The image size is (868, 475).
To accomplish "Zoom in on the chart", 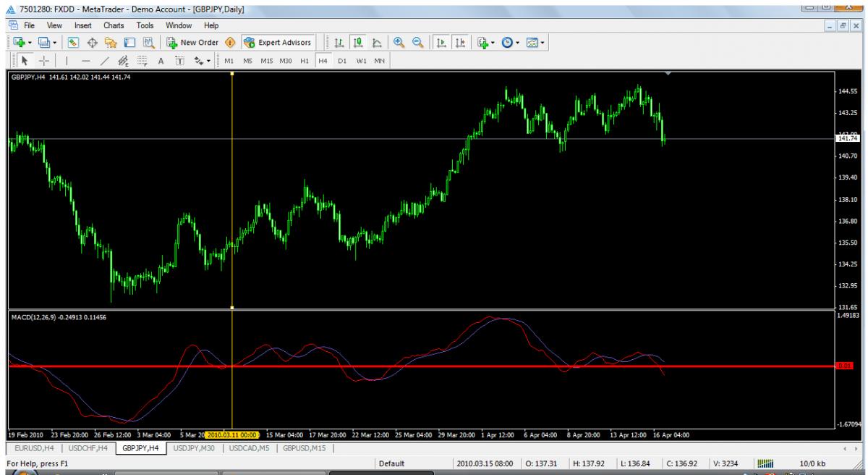I will point(399,42).
